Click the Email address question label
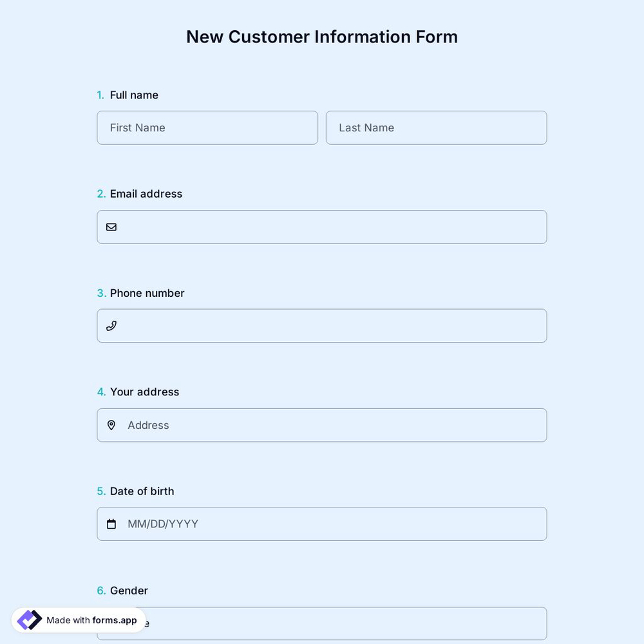 146,193
